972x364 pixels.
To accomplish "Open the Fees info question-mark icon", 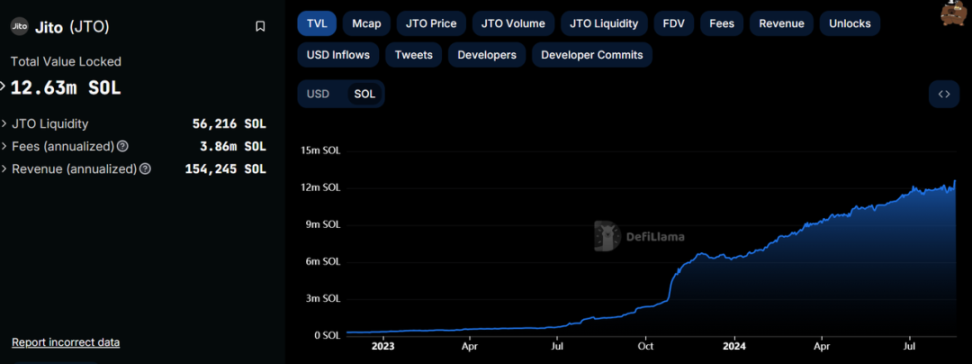I will tap(123, 146).
